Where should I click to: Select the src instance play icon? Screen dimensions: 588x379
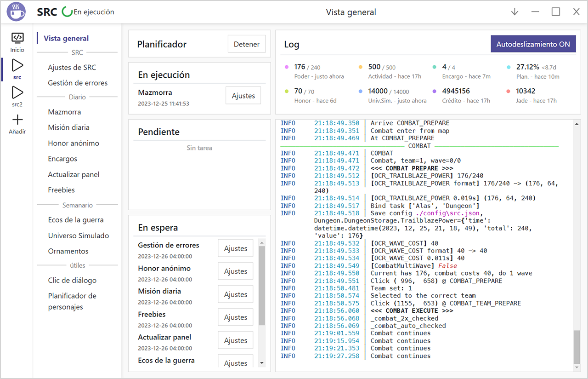pos(17,65)
